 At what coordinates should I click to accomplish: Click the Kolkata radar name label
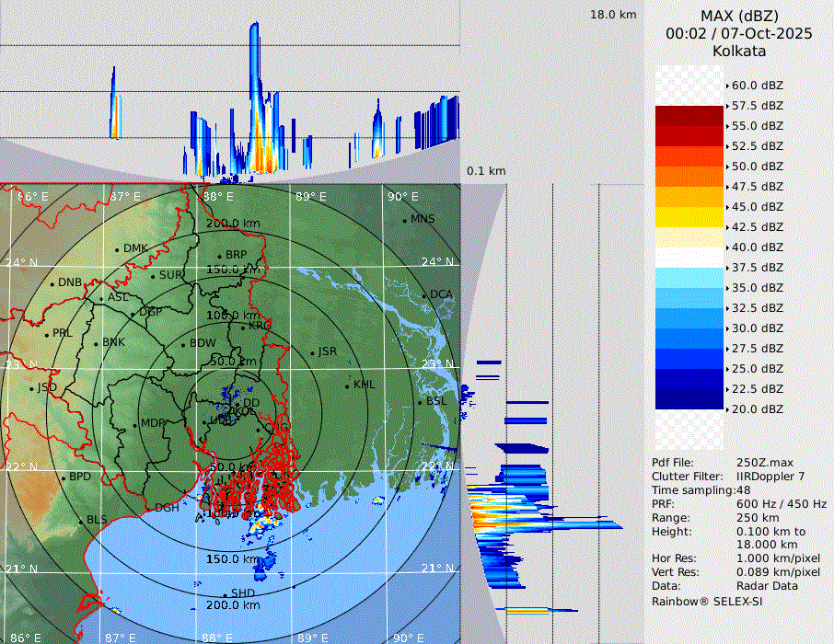point(739,51)
